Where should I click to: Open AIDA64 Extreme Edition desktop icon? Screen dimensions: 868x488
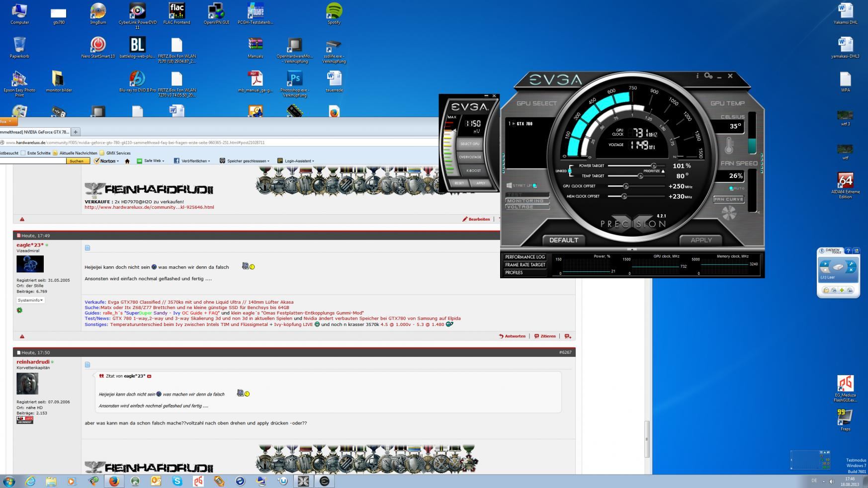(845, 185)
